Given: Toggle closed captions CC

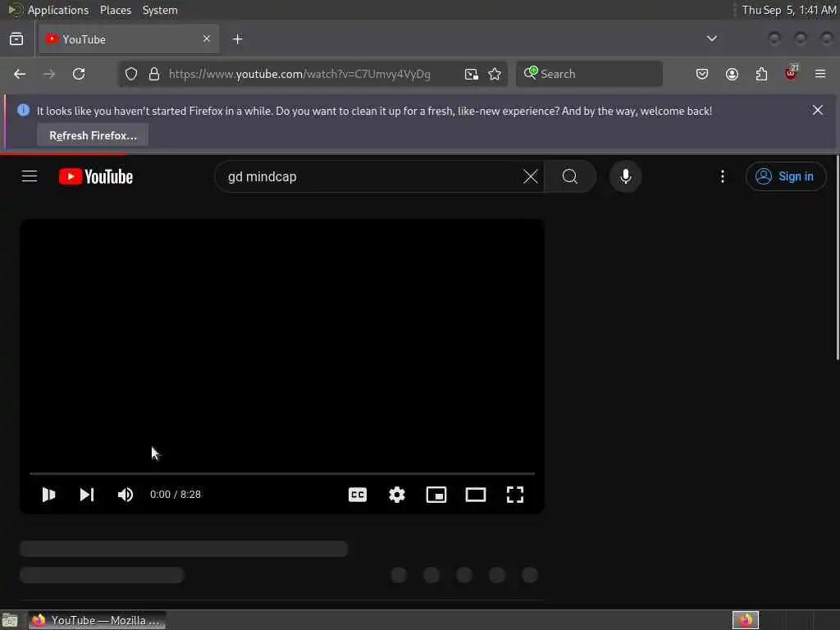Looking at the screenshot, I should coord(358,495).
